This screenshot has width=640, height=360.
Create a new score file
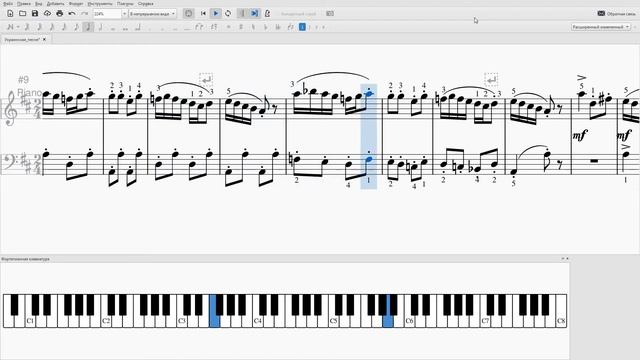coord(10,13)
